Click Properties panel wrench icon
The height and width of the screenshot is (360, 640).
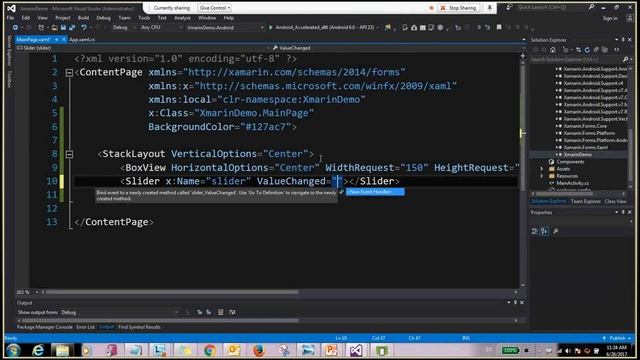point(555,231)
